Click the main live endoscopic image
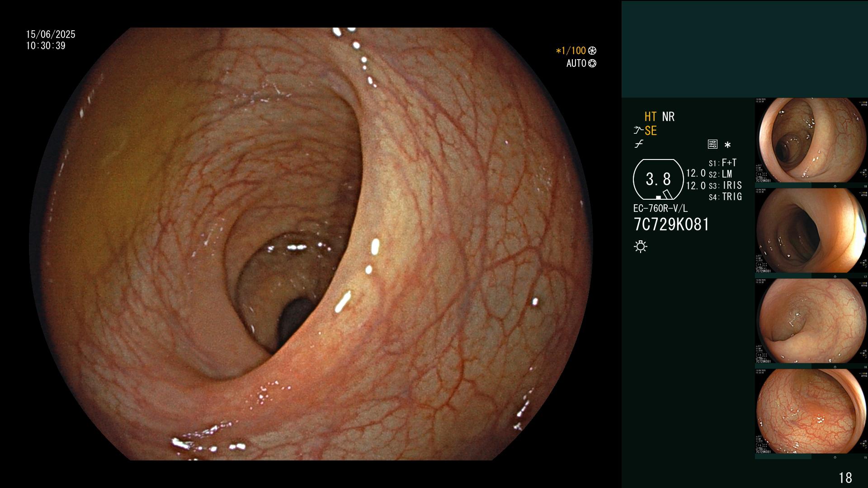Viewport: 868px width, 488px height. tap(311, 244)
